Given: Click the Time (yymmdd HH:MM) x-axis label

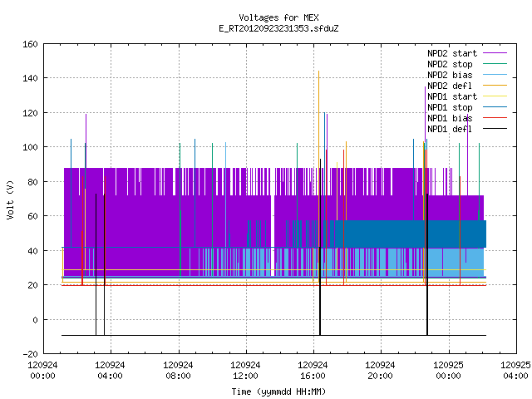Looking at the screenshot, I should click(x=279, y=392).
